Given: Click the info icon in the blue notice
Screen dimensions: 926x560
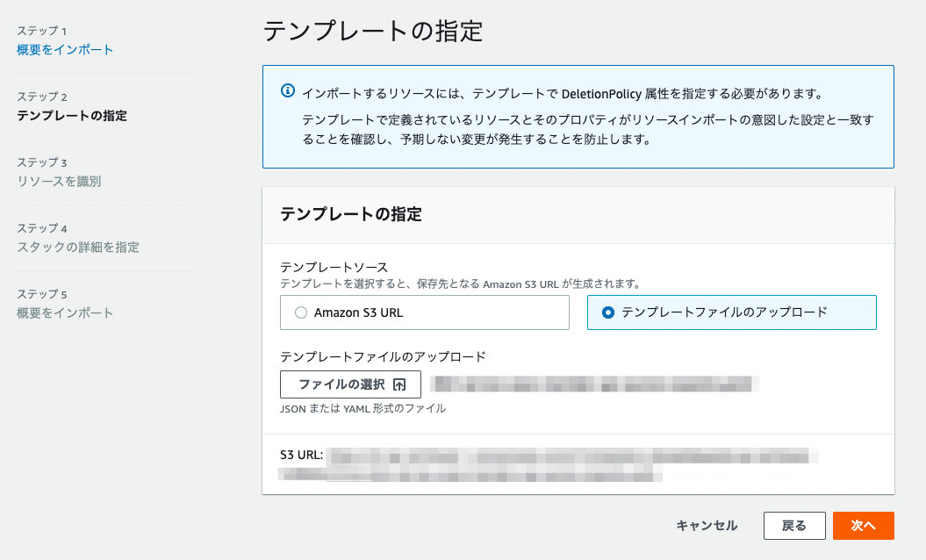Looking at the screenshot, I should 287,91.
